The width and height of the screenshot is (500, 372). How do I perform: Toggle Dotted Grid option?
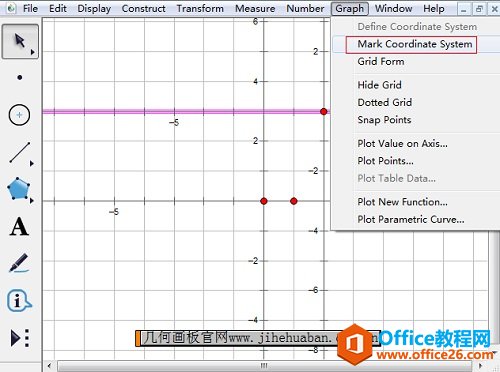385,102
